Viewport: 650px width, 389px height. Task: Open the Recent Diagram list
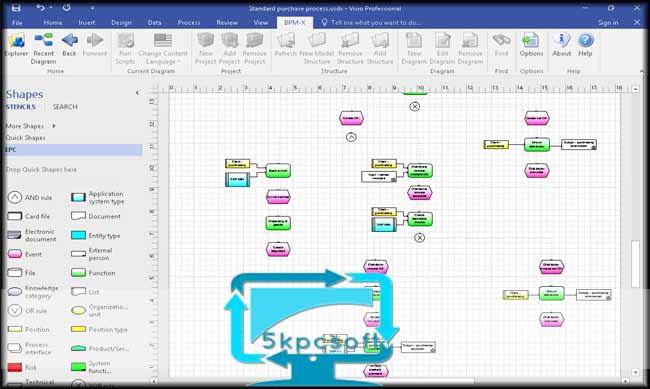pos(44,49)
